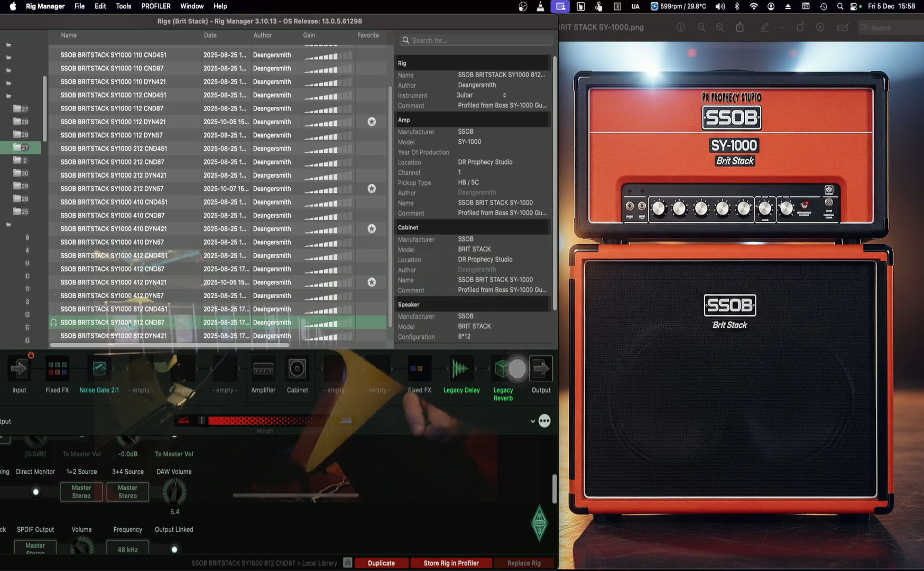The height and width of the screenshot is (571, 924).
Task: Click the Store Rig in Profiler button
Action: pyautogui.click(x=451, y=563)
